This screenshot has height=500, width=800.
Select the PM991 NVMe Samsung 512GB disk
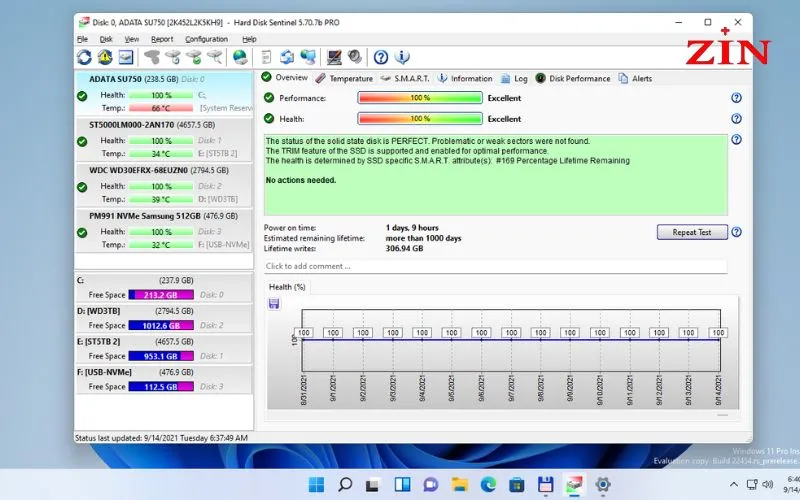coord(146,215)
